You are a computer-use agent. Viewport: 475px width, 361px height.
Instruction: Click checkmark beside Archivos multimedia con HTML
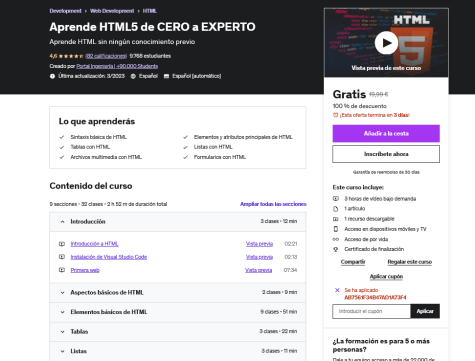point(62,157)
